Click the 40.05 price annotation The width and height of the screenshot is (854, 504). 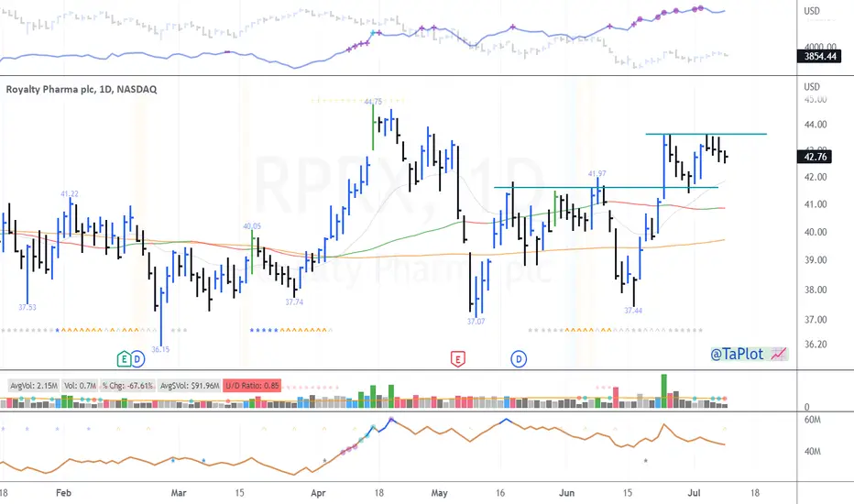252,226
